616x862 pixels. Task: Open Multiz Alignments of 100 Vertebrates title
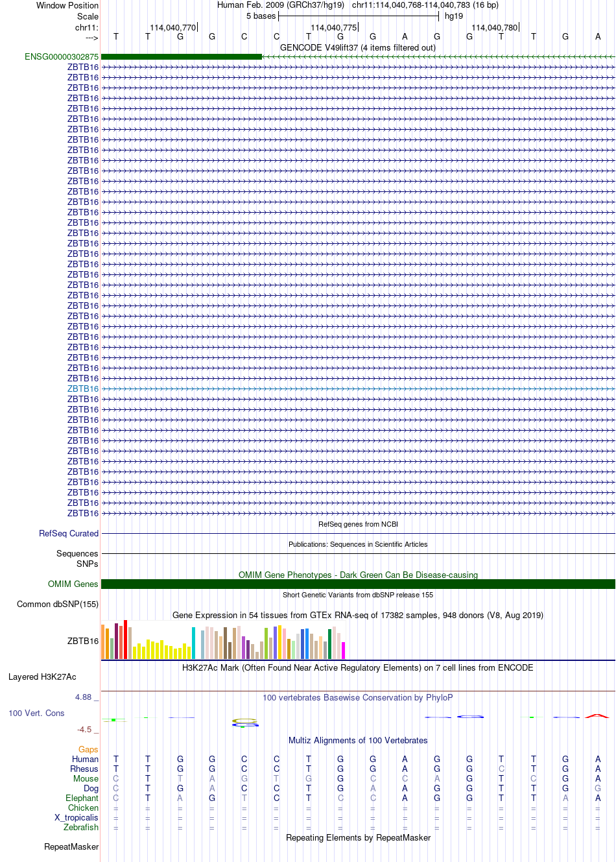click(358, 741)
